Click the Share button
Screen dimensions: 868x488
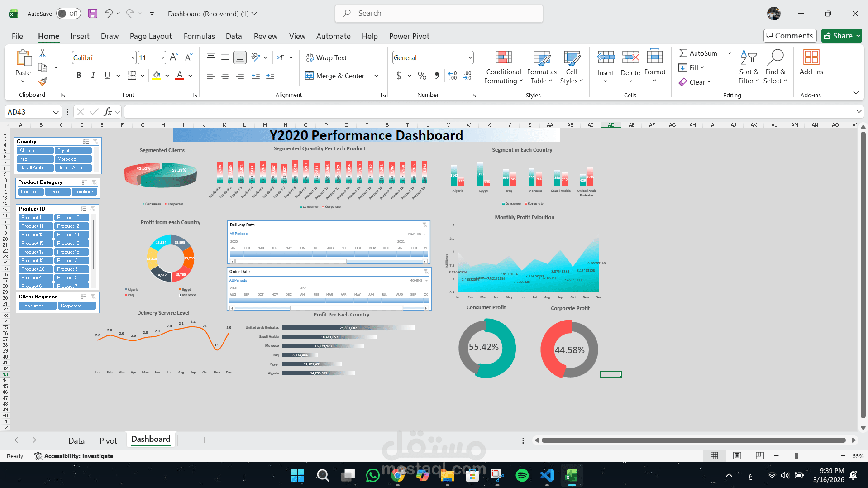(841, 36)
